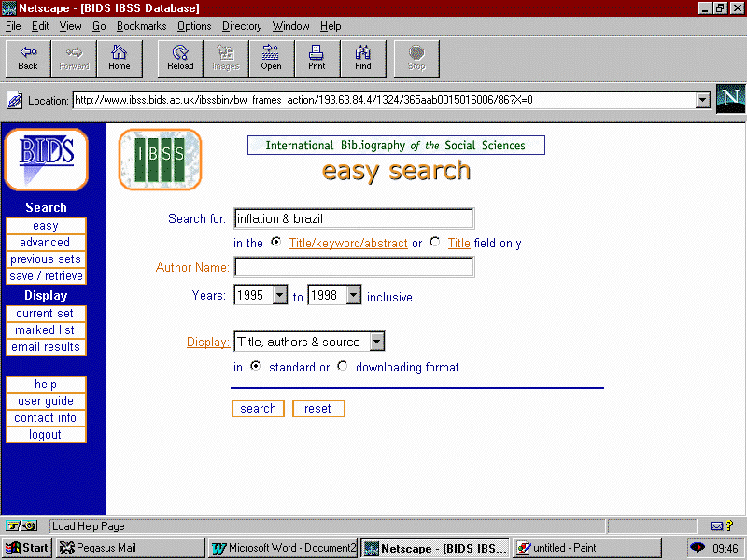Screen dimensions: 747x560
Task: Click the Stop loading button
Action: pos(416,59)
